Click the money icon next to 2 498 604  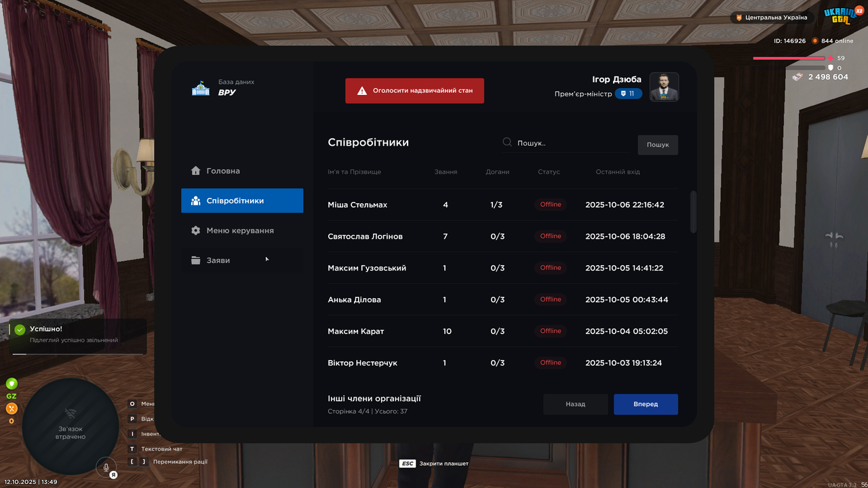[797, 77]
